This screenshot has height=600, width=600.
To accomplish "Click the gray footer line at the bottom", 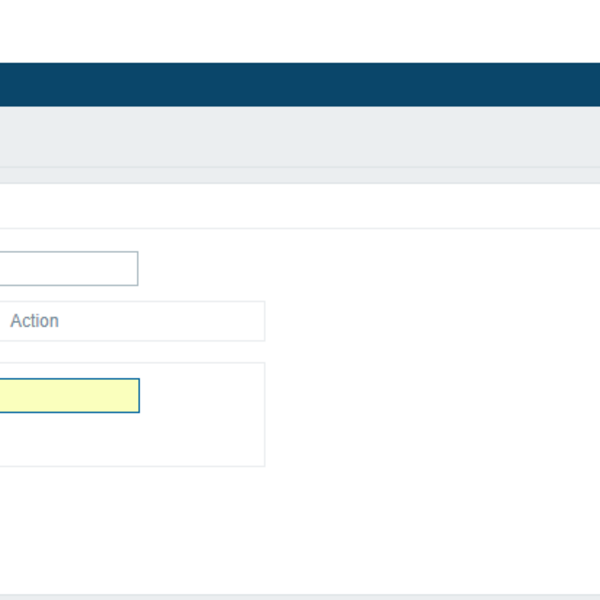I will 300,596.
